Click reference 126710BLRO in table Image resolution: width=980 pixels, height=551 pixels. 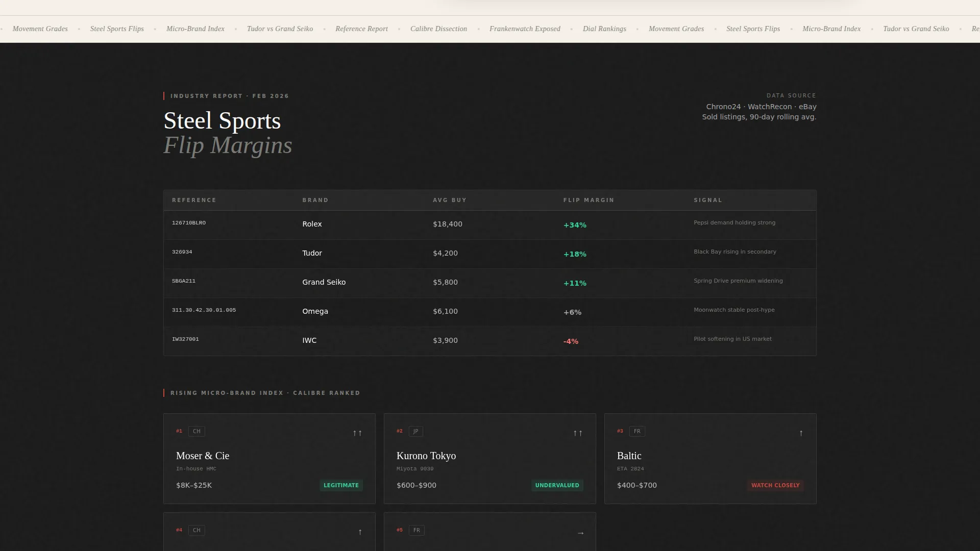(189, 223)
